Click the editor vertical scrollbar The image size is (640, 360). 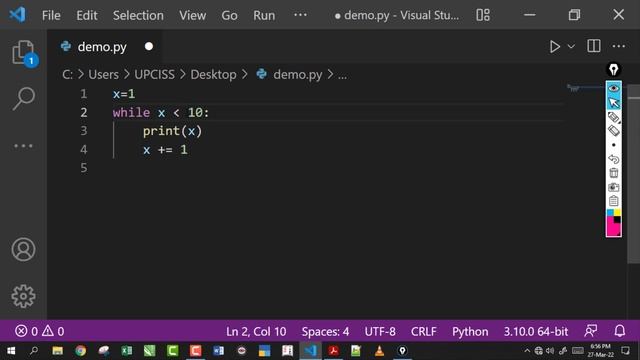coord(633,174)
